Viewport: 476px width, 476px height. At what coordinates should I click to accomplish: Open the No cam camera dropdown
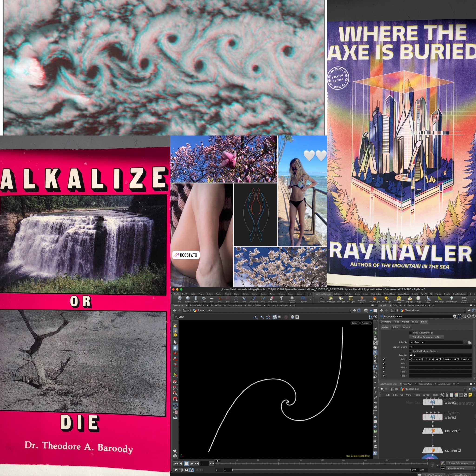click(x=366, y=323)
